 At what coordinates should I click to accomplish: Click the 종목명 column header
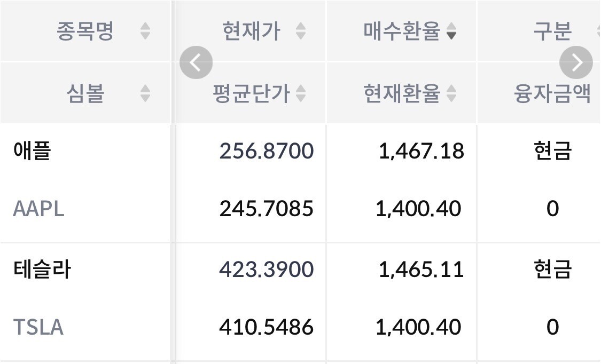click(85, 31)
